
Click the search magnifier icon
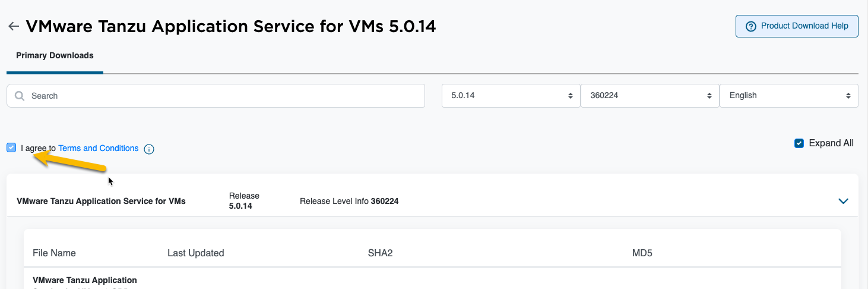click(x=20, y=96)
